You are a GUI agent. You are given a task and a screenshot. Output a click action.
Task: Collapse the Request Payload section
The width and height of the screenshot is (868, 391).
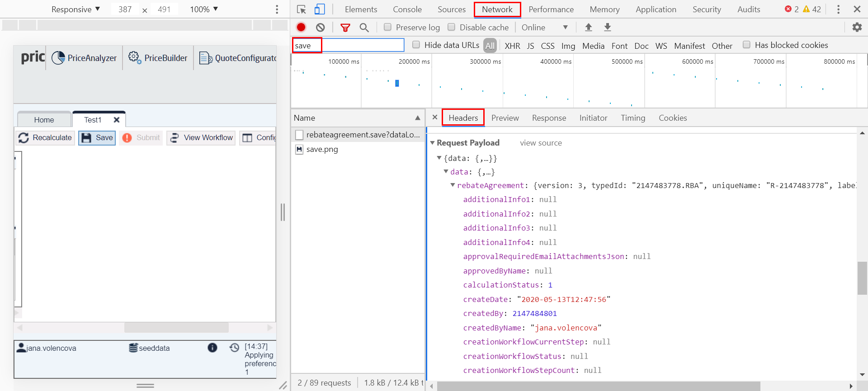click(432, 143)
